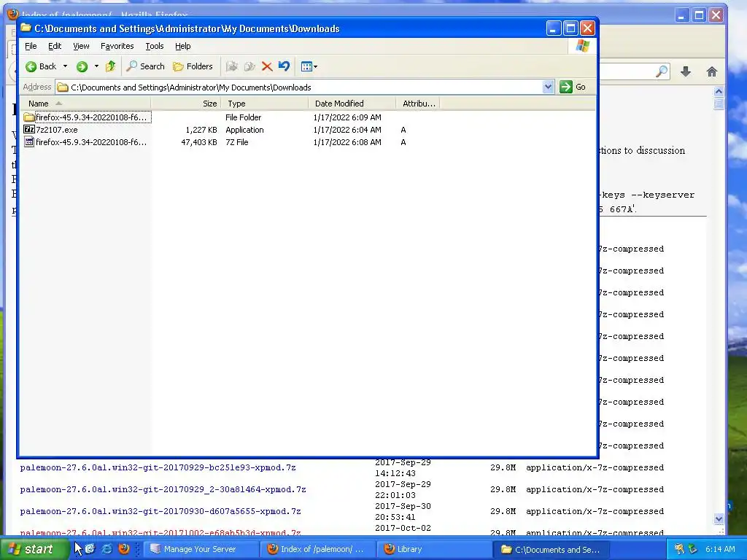The width and height of the screenshot is (747, 560).
Task: Click Firefox search magnifier icon
Action: coord(661,72)
